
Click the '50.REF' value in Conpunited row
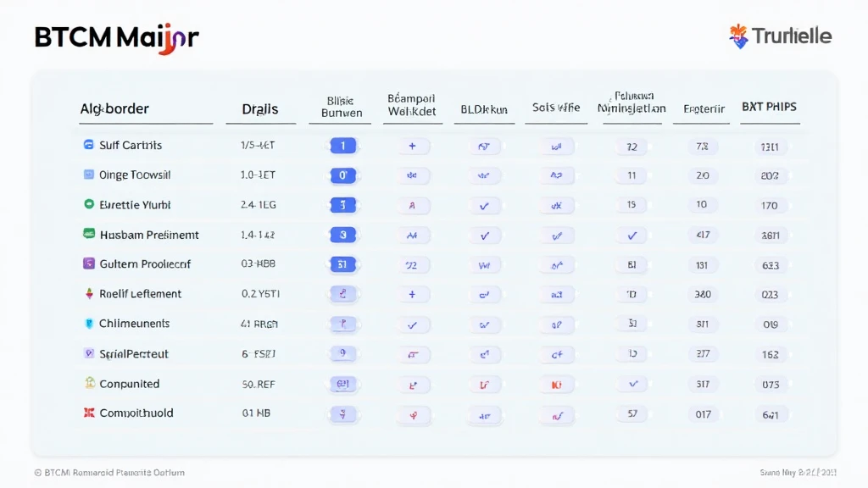click(259, 384)
